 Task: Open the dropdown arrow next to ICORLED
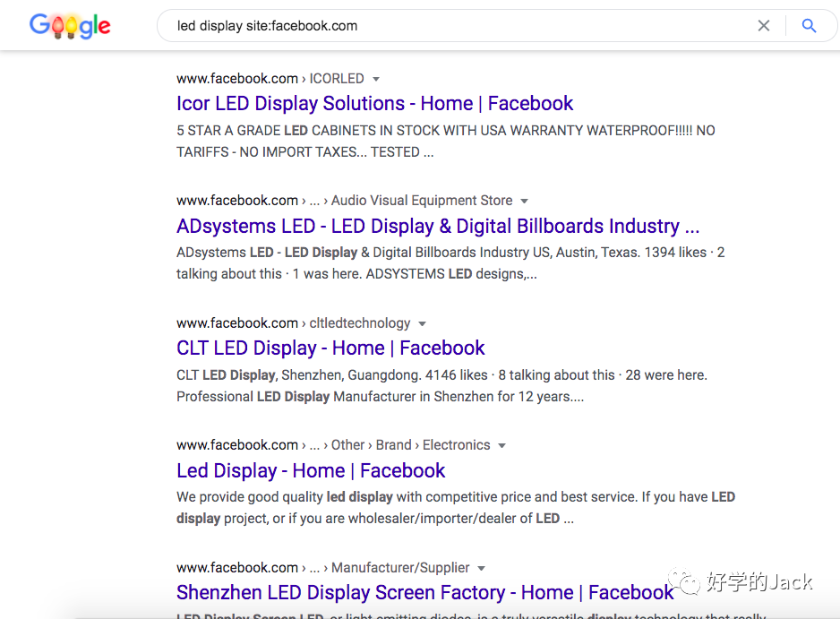point(376,80)
